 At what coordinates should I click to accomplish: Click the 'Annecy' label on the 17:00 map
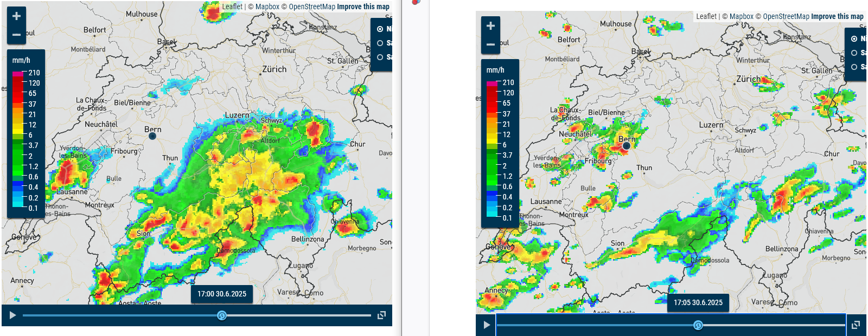click(x=22, y=280)
